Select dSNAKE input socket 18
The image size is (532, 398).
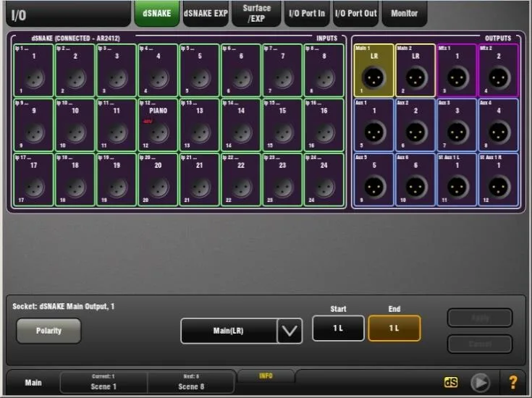coord(75,179)
